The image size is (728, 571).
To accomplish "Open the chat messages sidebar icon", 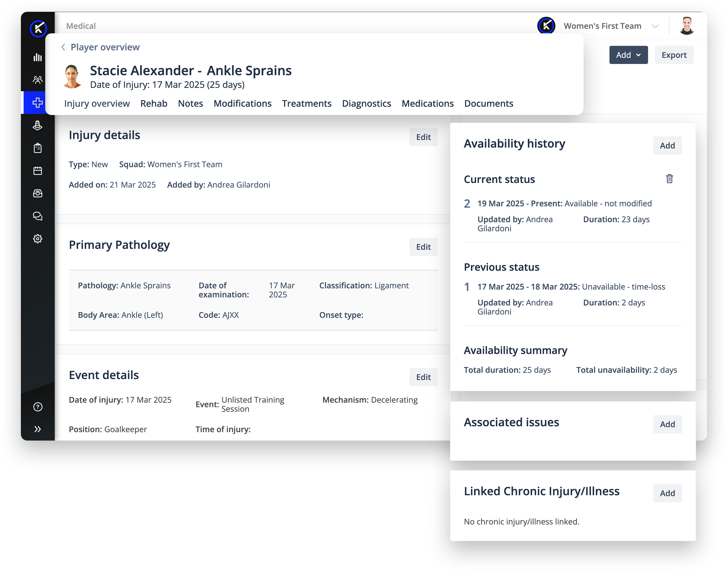I will (38, 216).
